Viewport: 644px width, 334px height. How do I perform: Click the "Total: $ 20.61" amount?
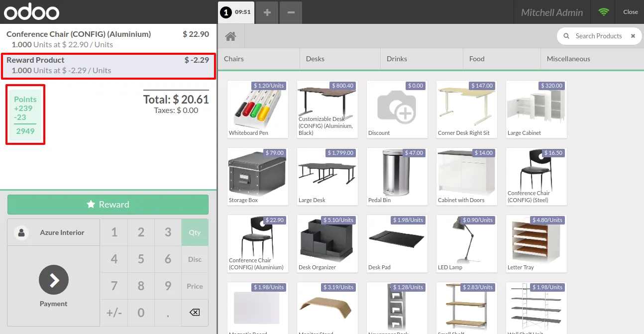[176, 100]
